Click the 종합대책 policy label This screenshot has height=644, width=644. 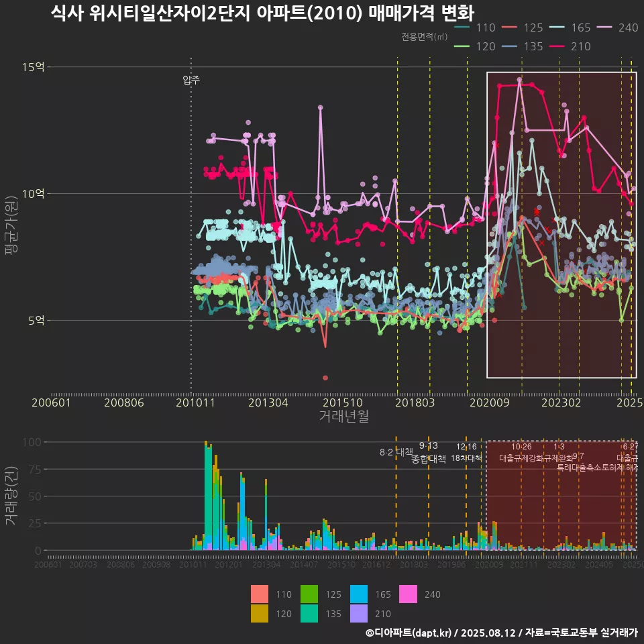tap(429, 458)
